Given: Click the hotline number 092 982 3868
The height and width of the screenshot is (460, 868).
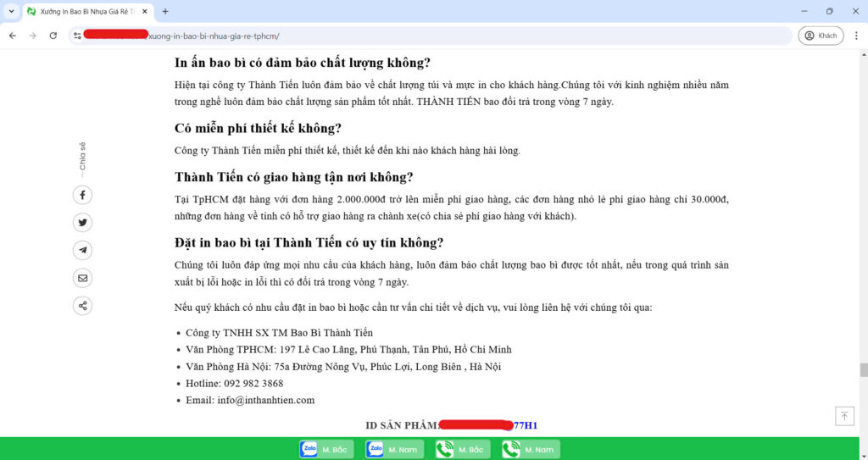Looking at the screenshot, I should 253,383.
